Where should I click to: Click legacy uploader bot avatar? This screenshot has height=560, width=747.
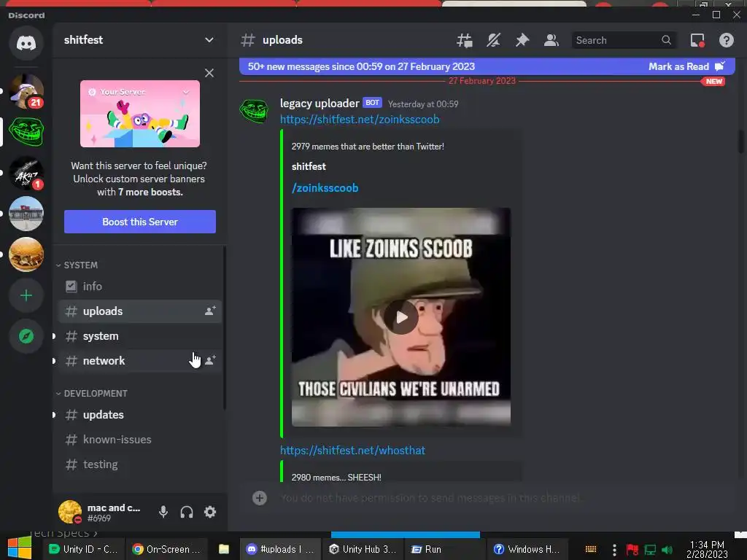click(254, 111)
